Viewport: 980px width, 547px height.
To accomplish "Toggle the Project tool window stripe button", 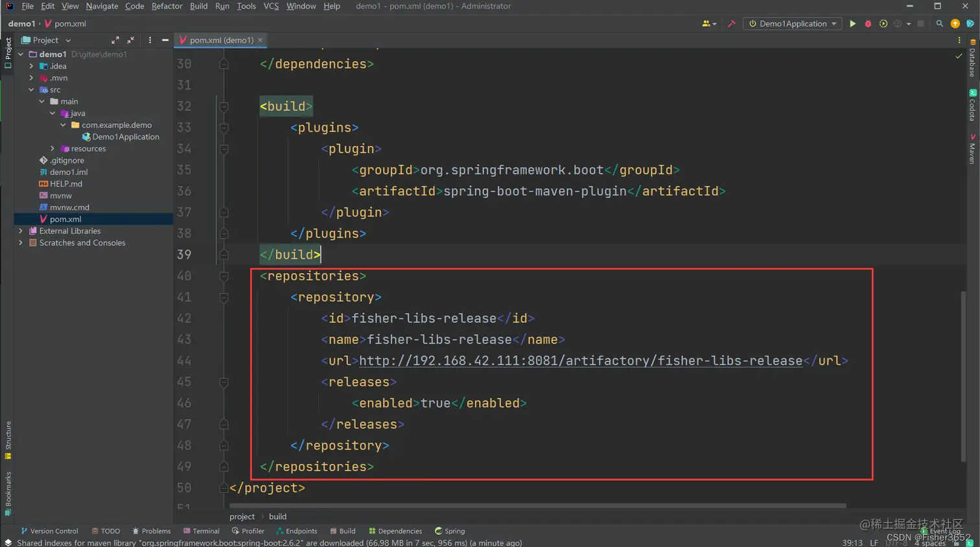I will click(8, 53).
